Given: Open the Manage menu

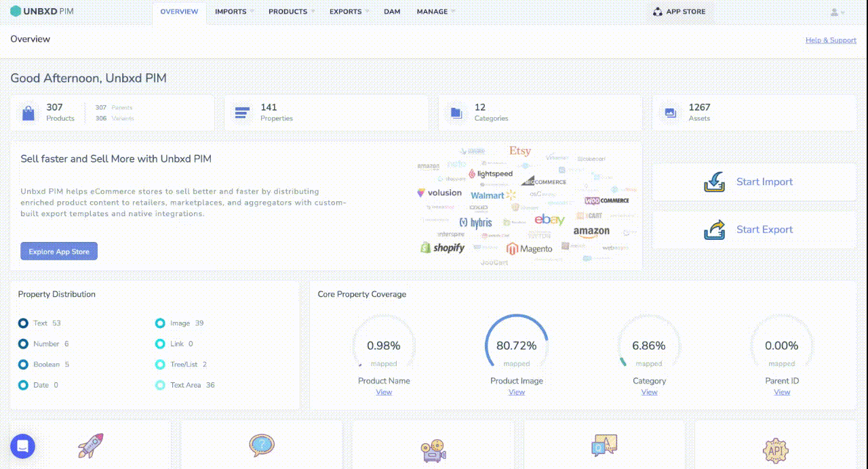Looking at the screenshot, I should click(432, 12).
